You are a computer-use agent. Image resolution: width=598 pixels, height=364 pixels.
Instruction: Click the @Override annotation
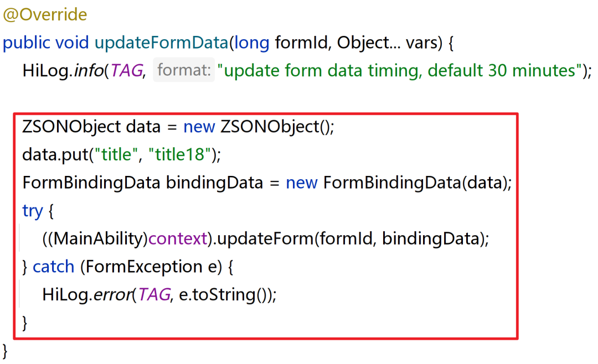tap(45, 15)
